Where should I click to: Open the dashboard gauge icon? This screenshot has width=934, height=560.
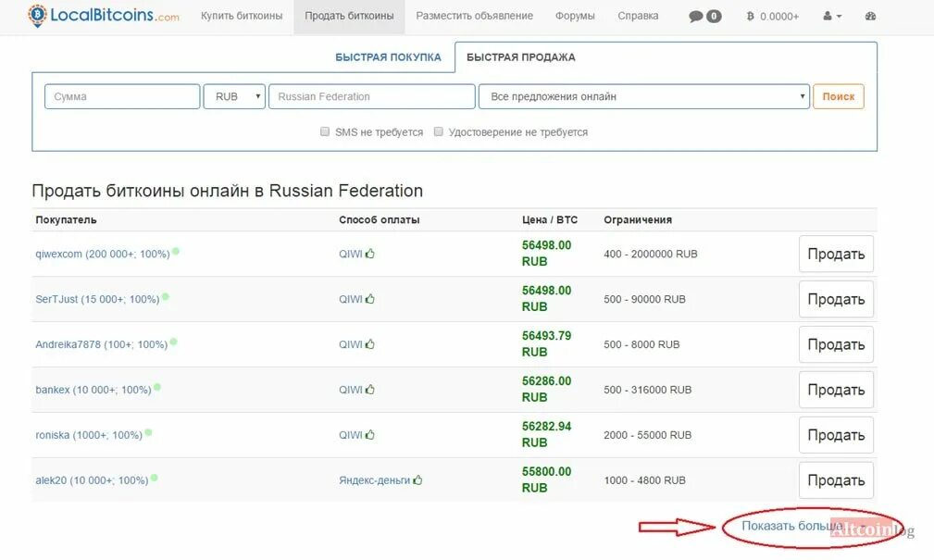pyautogui.click(x=870, y=16)
